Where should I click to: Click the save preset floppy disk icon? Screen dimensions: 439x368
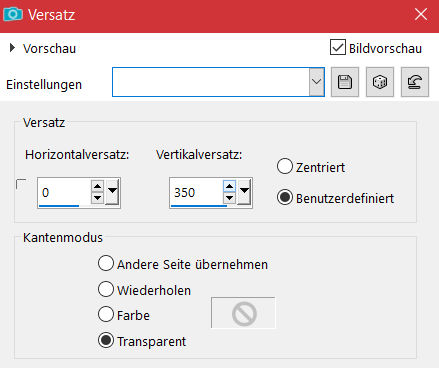tap(345, 82)
